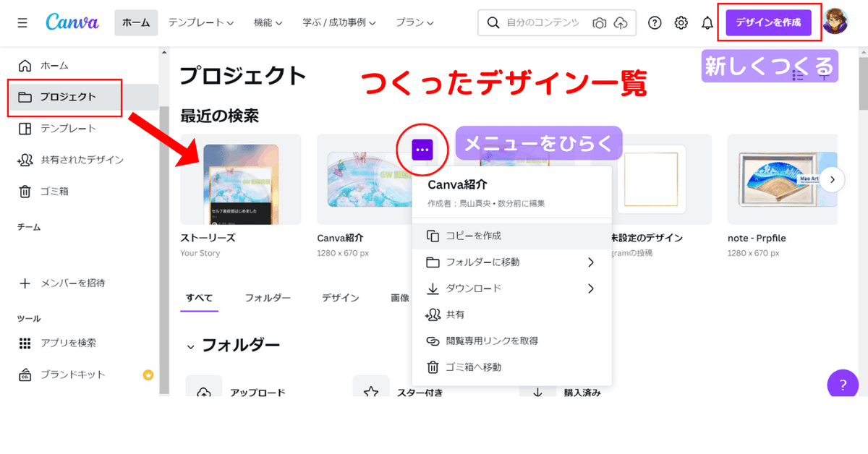Viewport: 868px width, 454px height.
Task: Select ゴミ箱へ移動 menu item
Action: click(x=511, y=367)
